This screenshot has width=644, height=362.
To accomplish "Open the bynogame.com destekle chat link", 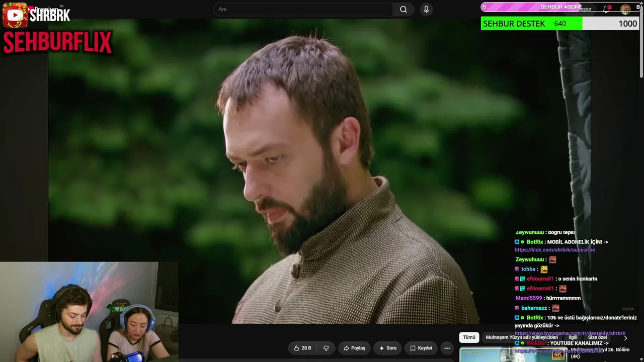I will (x=570, y=333).
